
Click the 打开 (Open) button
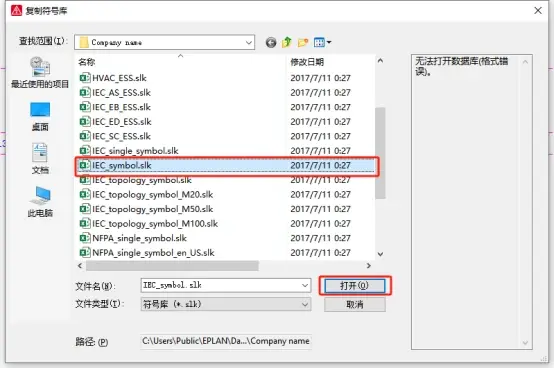click(x=355, y=286)
